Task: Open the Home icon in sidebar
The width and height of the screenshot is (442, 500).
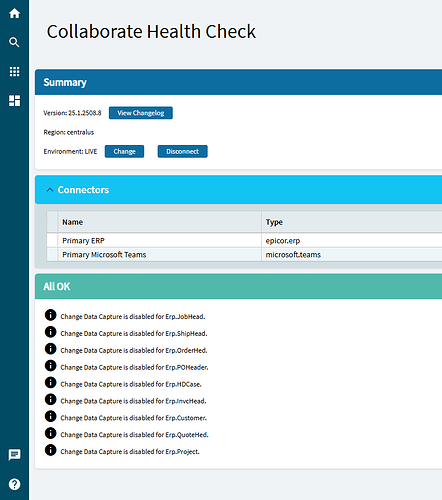Action: (x=14, y=14)
